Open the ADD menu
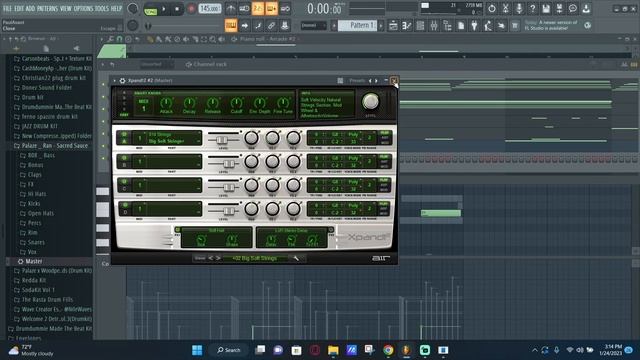Image resolution: width=640 pixels, height=360 pixels. click(31, 8)
